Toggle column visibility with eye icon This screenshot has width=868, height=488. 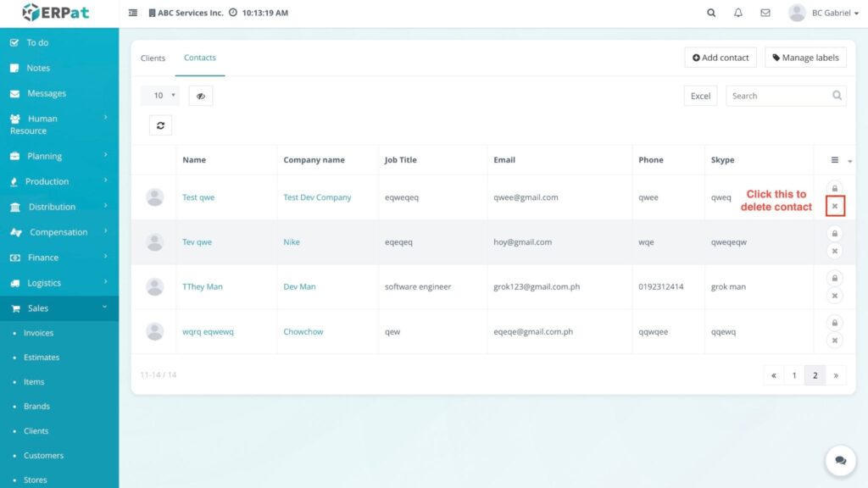point(201,96)
